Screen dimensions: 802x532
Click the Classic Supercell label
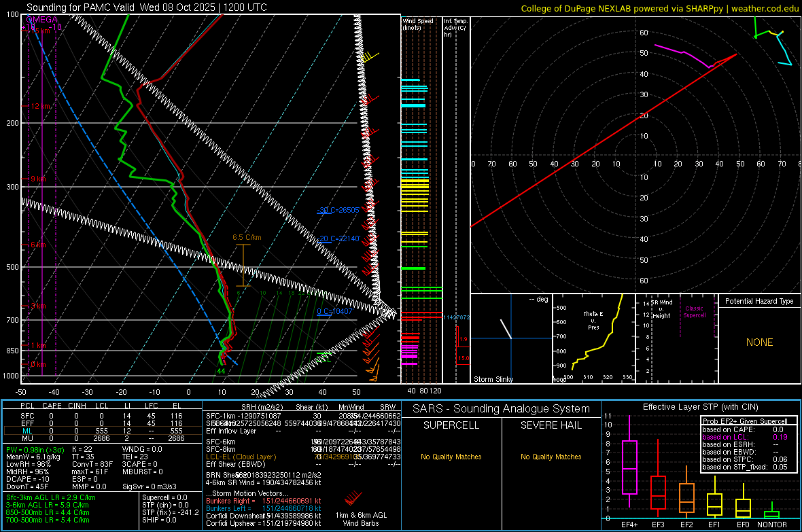(x=694, y=312)
